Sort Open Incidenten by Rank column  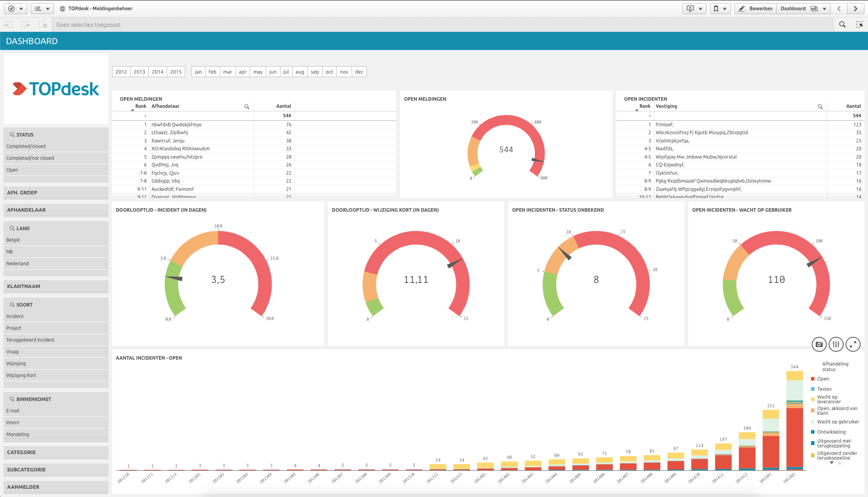pos(645,106)
